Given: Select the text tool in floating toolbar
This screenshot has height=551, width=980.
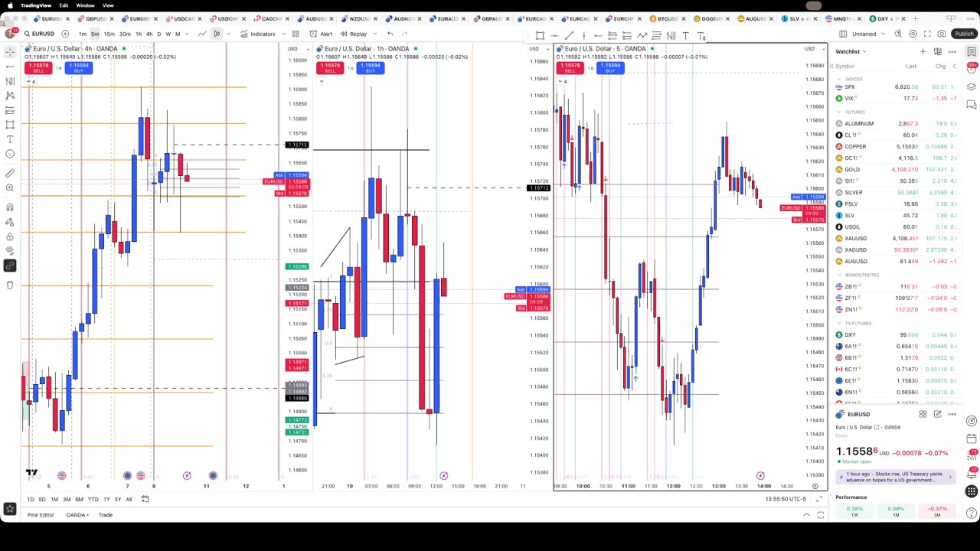Looking at the screenshot, I should (685, 35).
